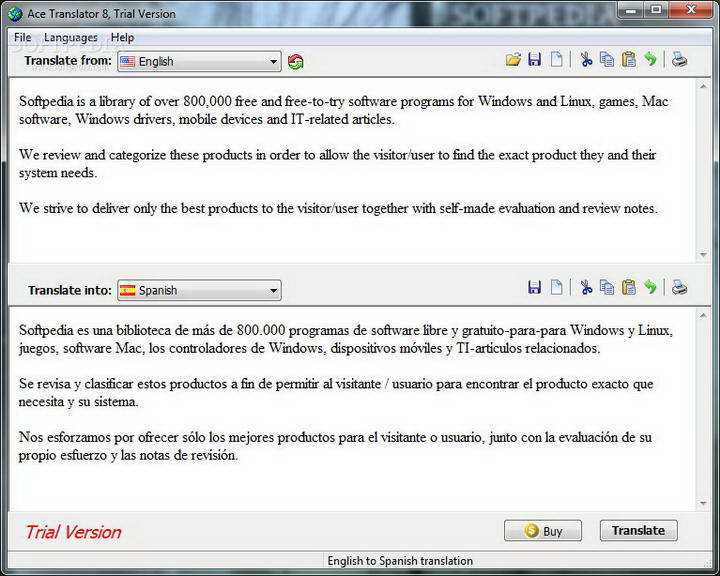
Task: Click the Translate button
Action: click(638, 531)
